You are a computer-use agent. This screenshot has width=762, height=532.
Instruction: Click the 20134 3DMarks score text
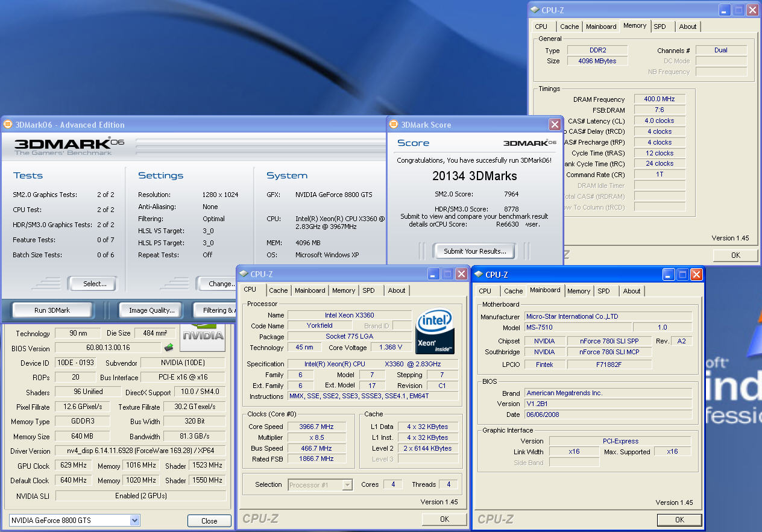coord(474,176)
